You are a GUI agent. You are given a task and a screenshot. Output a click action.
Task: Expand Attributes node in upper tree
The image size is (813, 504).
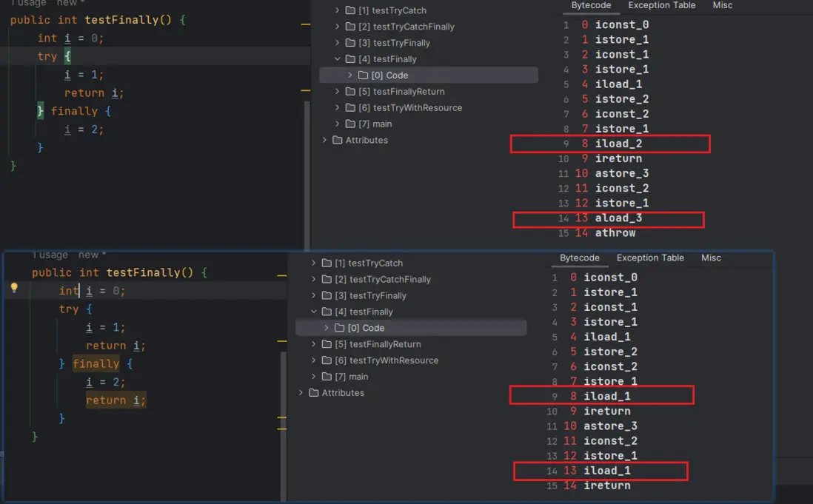point(324,140)
